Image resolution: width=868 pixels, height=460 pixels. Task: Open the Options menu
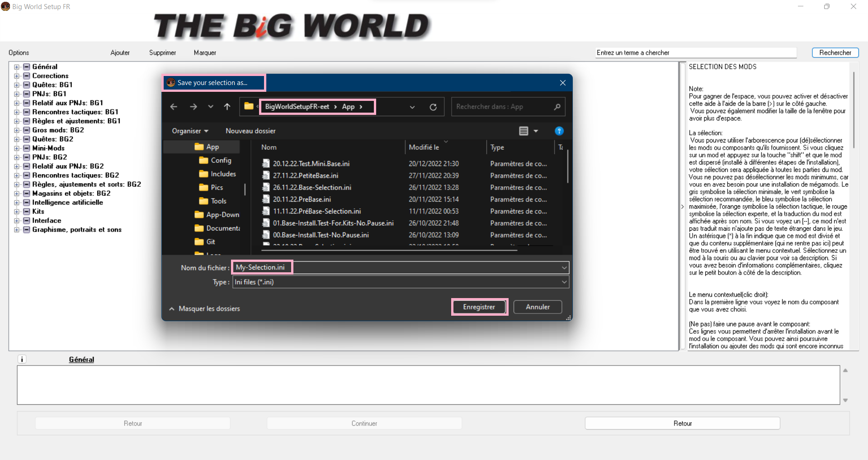click(19, 53)
